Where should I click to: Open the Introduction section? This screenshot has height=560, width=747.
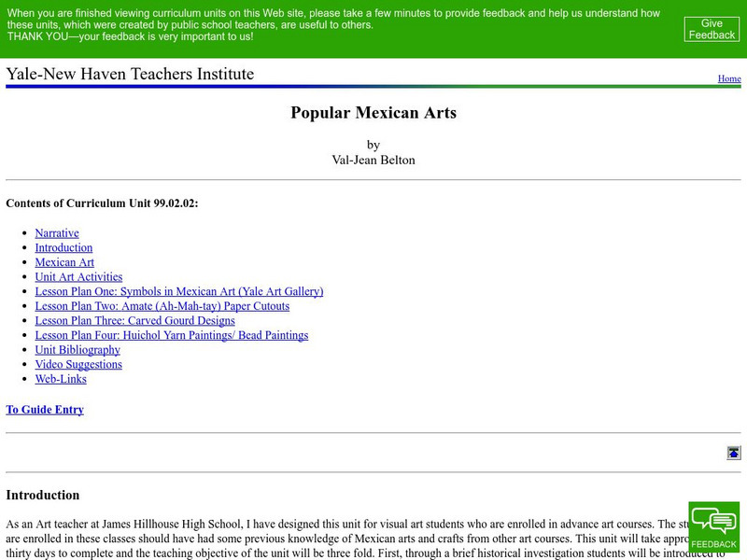pos(63,247)
